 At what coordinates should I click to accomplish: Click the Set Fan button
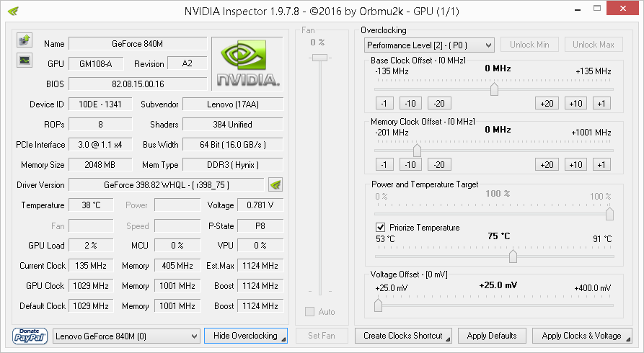(322, 336)
